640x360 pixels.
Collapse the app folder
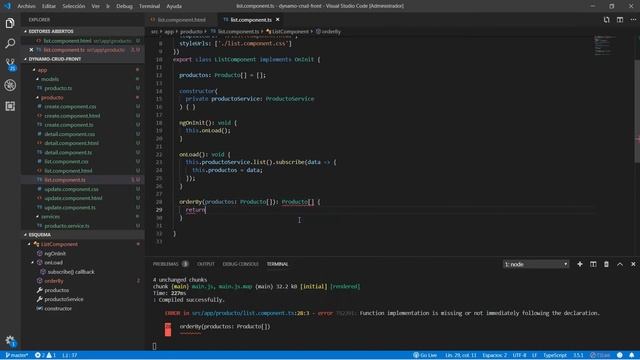pos(34,70)
